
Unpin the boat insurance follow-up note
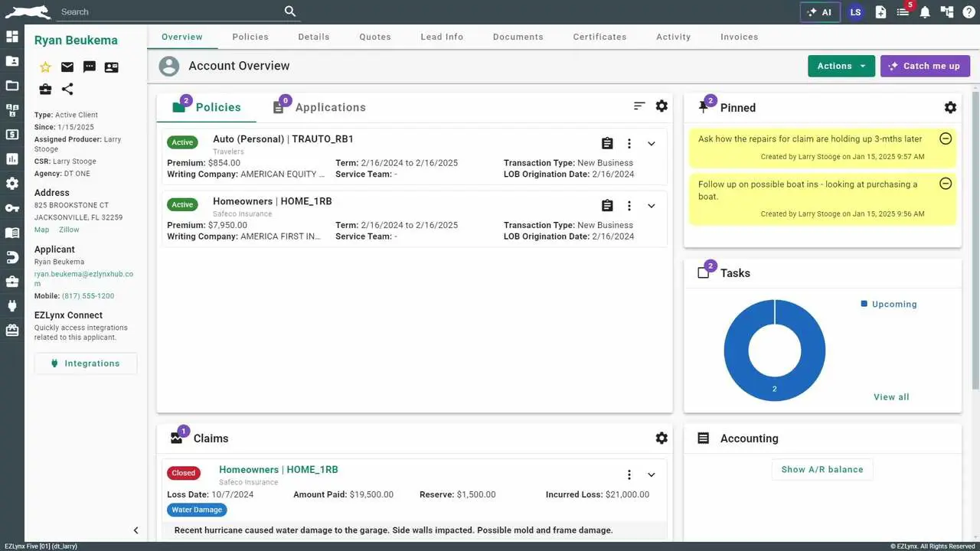pos(946,184)
